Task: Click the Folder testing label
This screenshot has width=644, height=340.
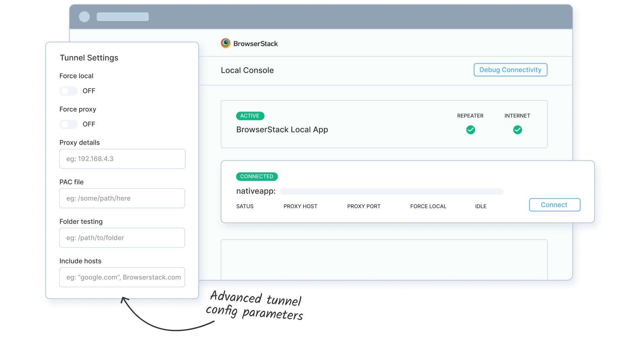Action: coord(81,222)
